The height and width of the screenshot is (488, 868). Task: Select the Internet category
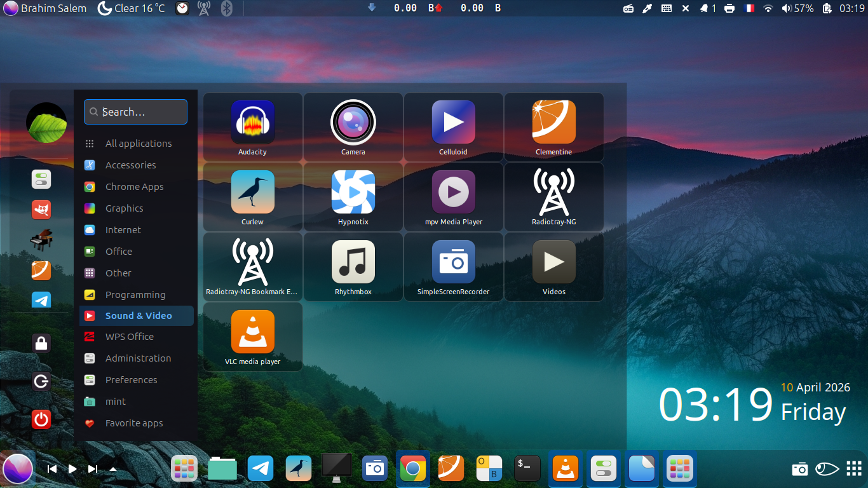(x=137, y=230)
